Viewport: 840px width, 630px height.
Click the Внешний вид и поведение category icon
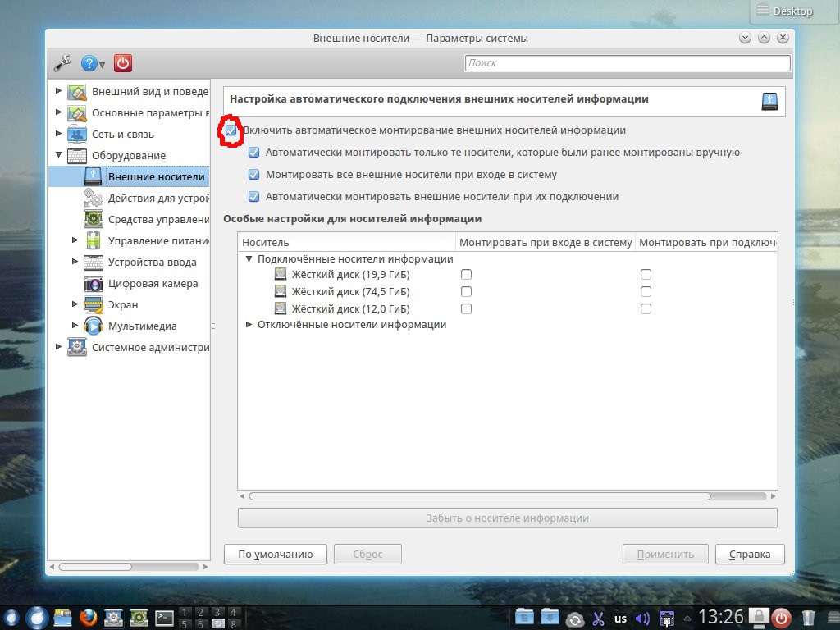click(77, 92)
